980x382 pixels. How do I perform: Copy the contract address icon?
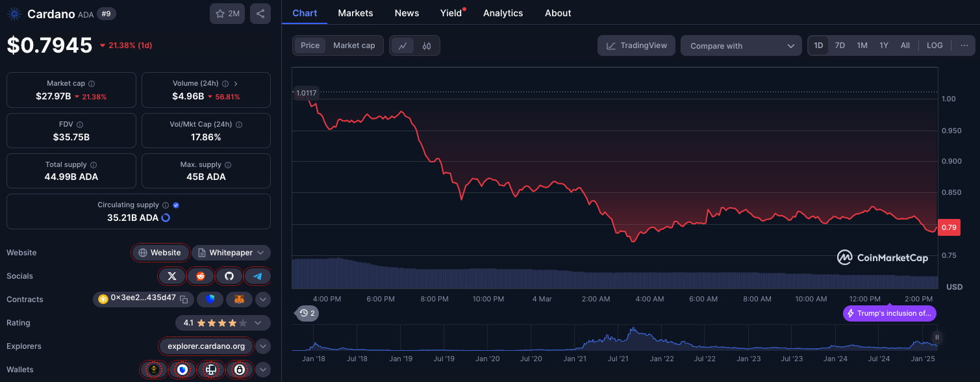pos(184,299)
